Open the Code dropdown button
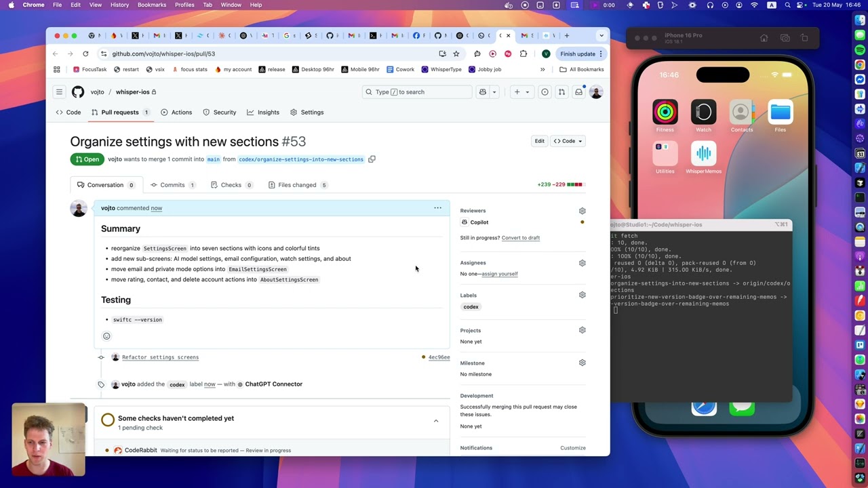This screenshot has width=868, height=488. pyautogui.click(x=568, y=141)
